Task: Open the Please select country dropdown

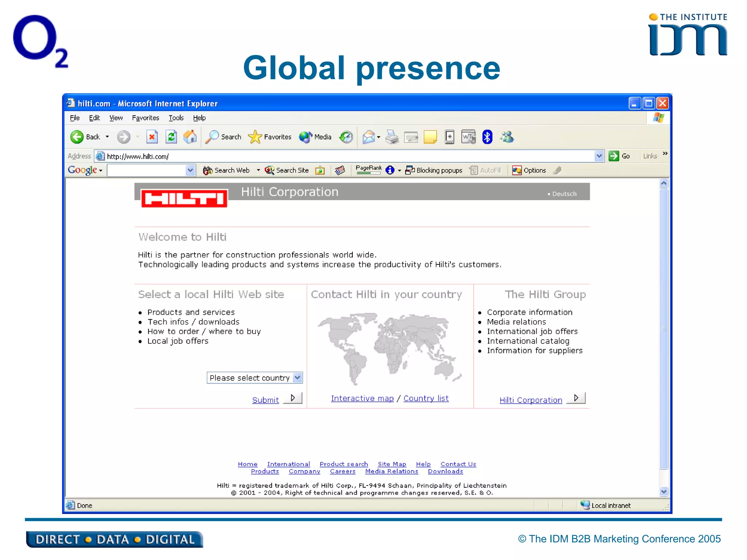Action: point(255,378)
